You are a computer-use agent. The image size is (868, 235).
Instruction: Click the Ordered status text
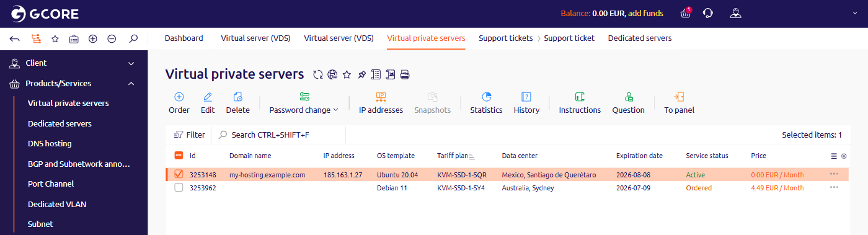click(x=699, y=188)
